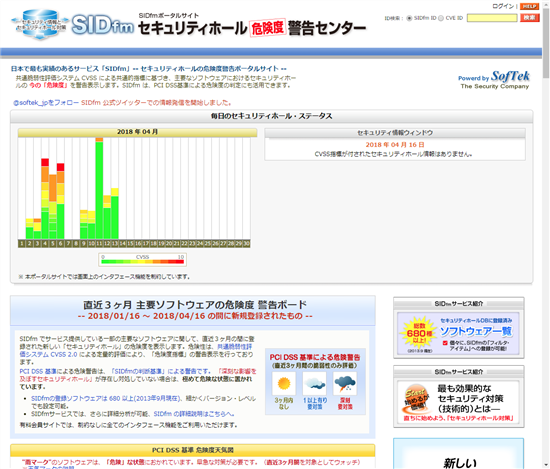
Task: Click the ログイン link
Action: 503,6
